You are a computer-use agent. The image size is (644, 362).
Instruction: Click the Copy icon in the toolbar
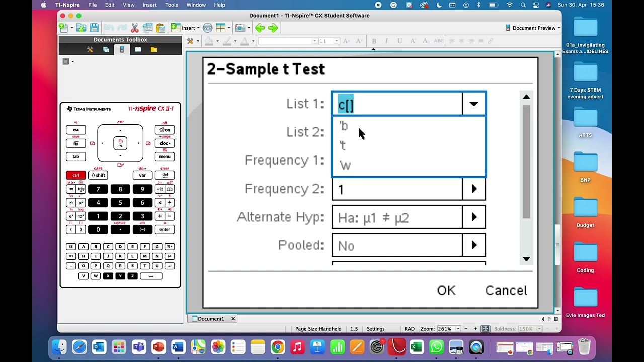click(147, 28)
